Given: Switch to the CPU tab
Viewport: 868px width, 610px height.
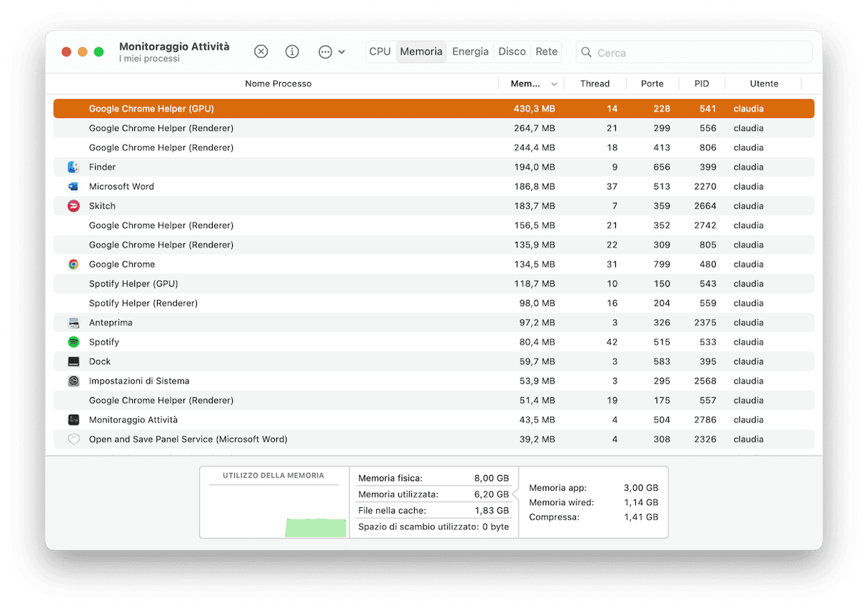Looking at the screenshot, I should pyautogui.click(x=380, y=51).
